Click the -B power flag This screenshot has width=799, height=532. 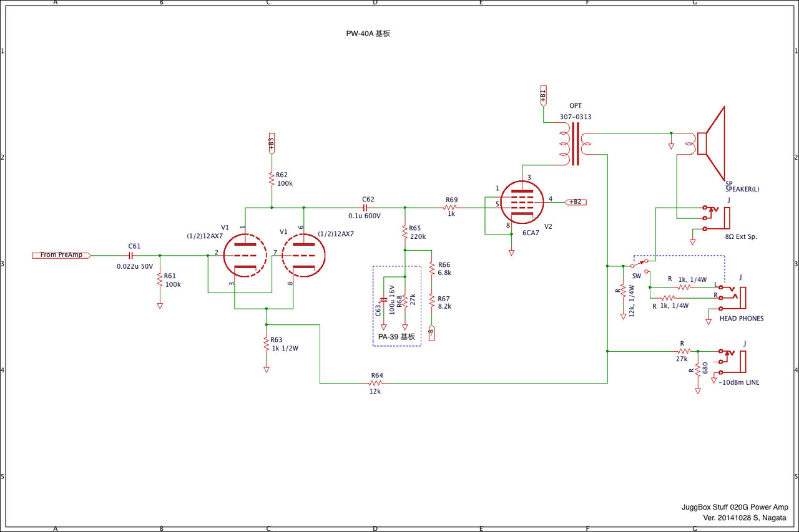click(x=432, y=334)
